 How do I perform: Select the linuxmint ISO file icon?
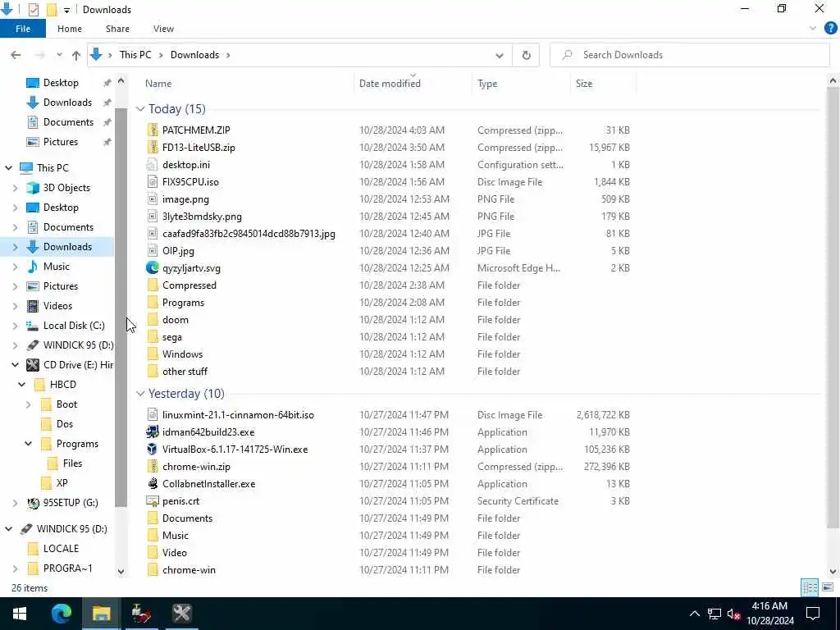coord(153,414)
